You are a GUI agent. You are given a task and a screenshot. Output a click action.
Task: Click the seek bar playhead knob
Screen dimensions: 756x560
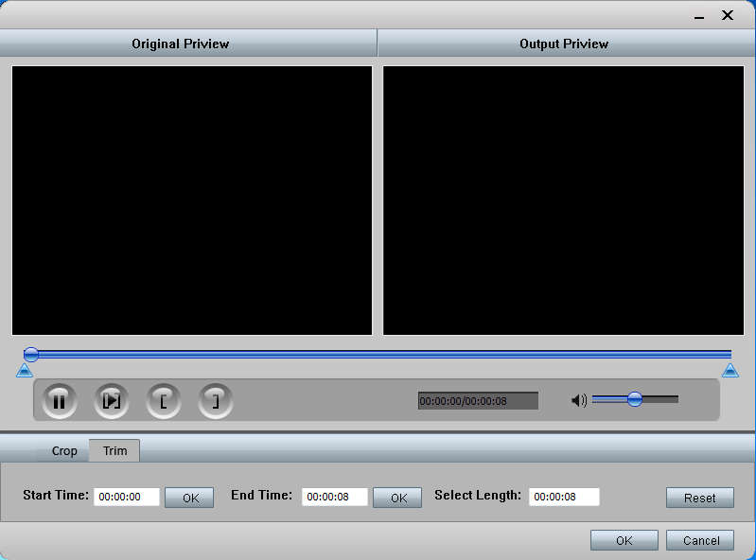coord(31,355)
